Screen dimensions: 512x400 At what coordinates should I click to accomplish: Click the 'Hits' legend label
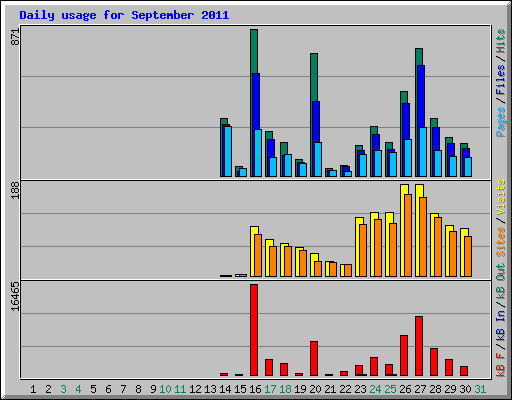click(x=500, y=41)
